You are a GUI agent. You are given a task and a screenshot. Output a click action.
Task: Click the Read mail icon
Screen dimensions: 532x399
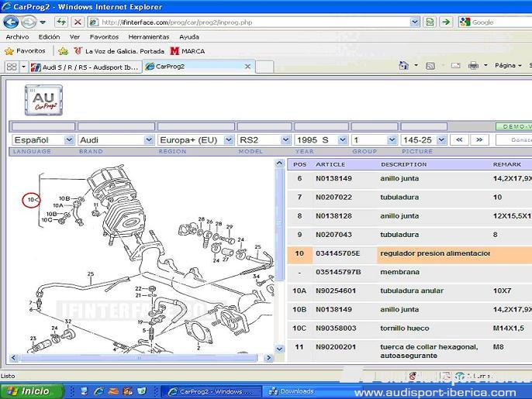tap(456, 65)
